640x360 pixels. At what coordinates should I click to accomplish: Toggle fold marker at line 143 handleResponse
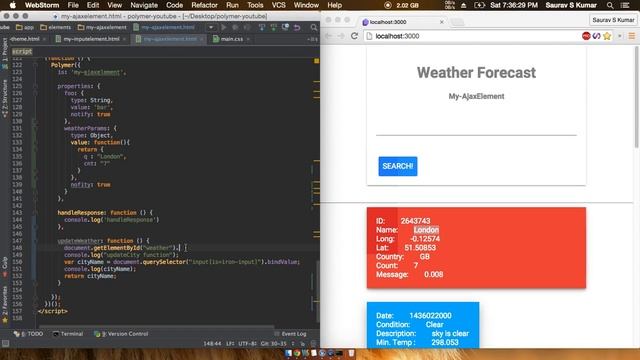[36, 213]
